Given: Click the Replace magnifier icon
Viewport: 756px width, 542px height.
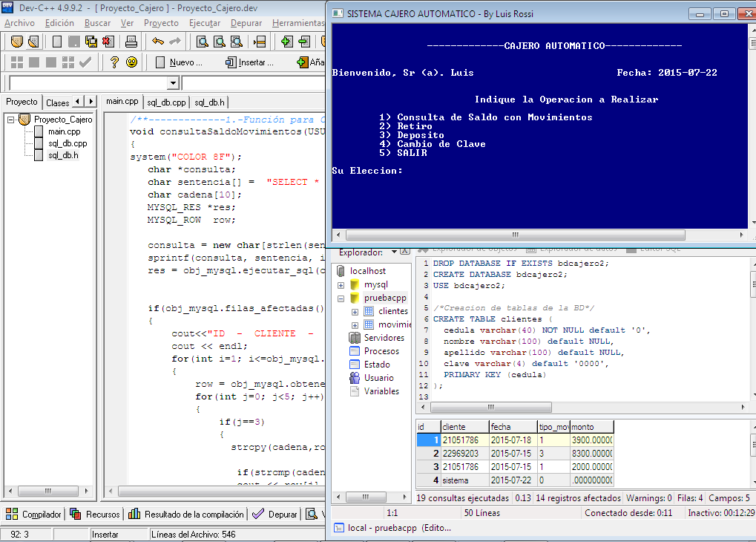Looking at the screenshot, I should tap(236, 42).
